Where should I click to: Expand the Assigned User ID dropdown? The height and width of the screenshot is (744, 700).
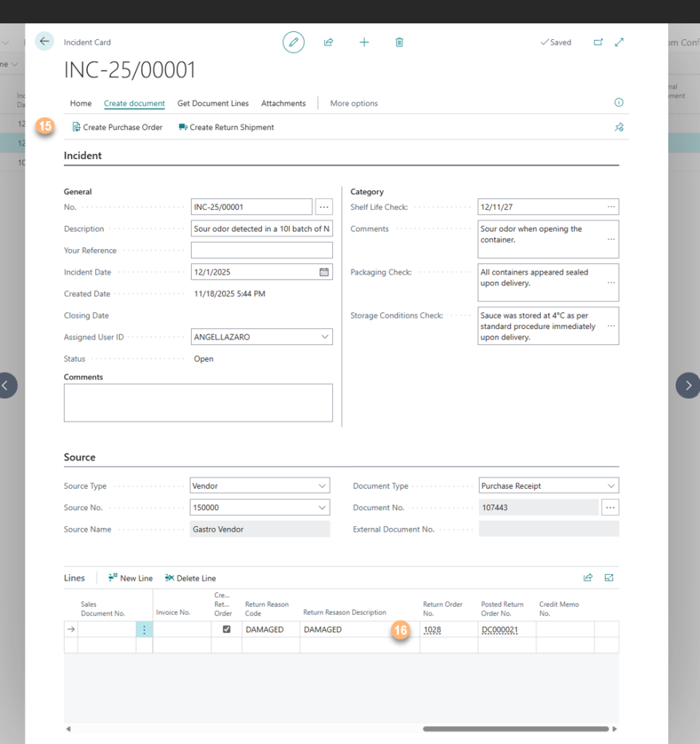[325, 337]
